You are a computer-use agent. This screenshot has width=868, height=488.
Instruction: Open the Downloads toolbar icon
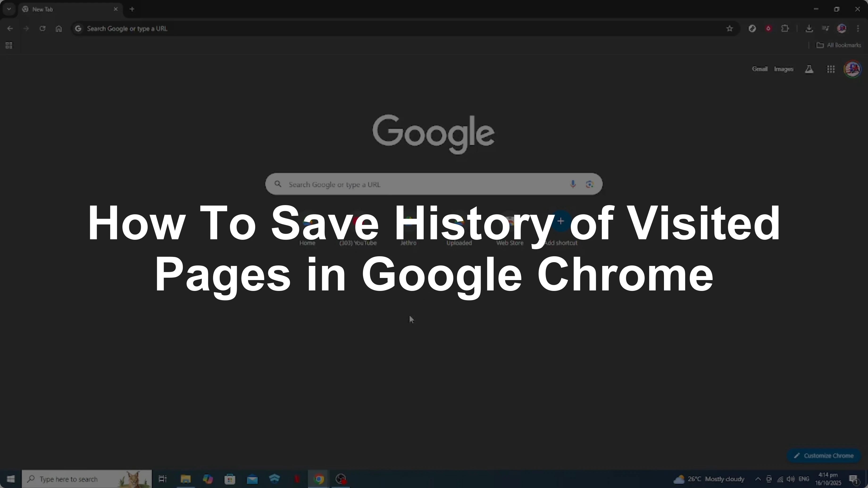(809, 29)
